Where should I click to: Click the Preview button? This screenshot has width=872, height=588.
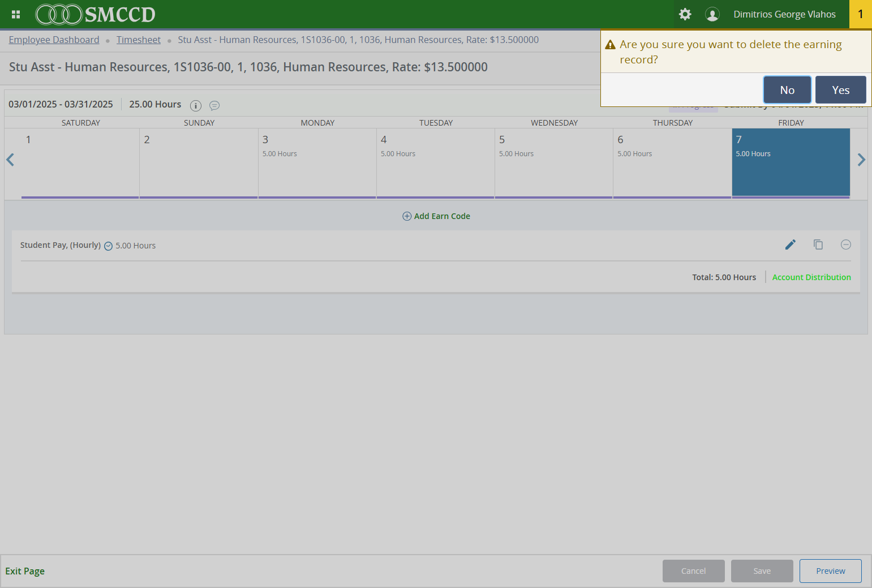[831, 571]
